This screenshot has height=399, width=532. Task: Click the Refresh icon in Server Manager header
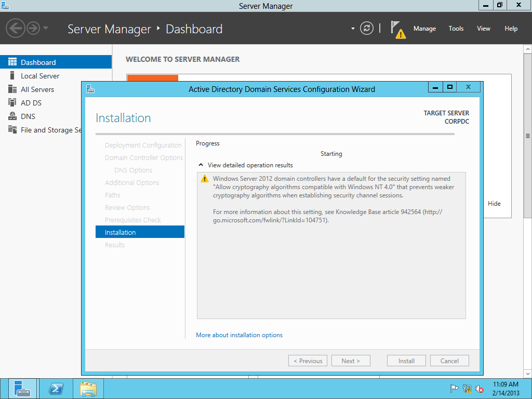tap(367, 29)
